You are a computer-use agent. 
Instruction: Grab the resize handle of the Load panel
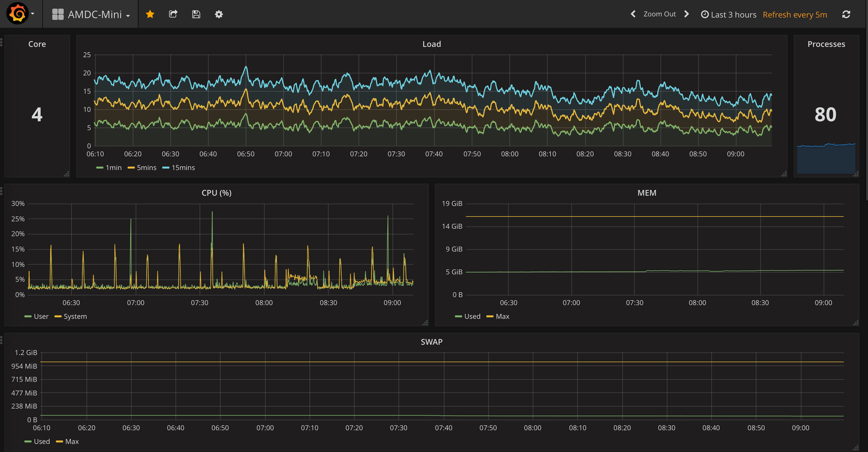[x=784, y=174]
